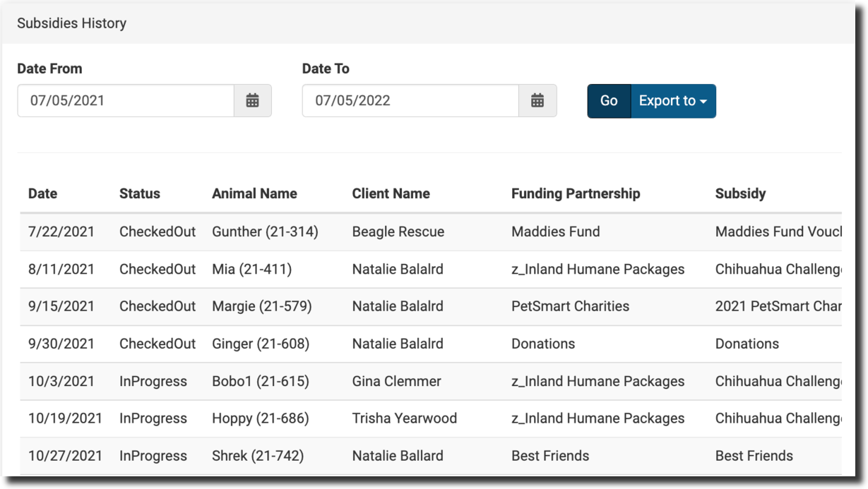
Task: Select the Mia (21-411) row
Action: (x=251, y=269)
